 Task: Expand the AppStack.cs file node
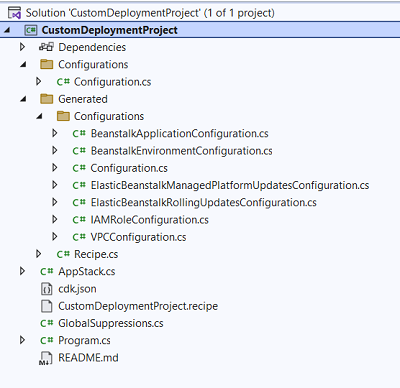[22, 271]
